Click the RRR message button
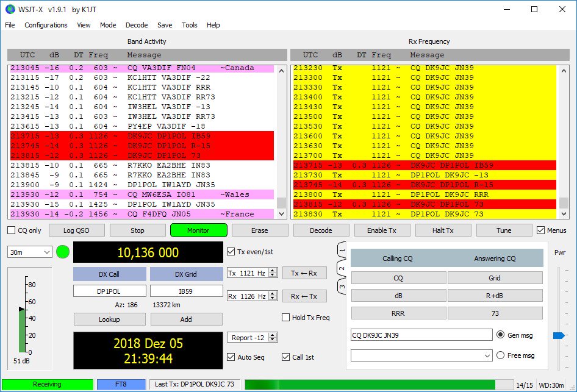This screenshot has width=577, height=392. [398, 313]
